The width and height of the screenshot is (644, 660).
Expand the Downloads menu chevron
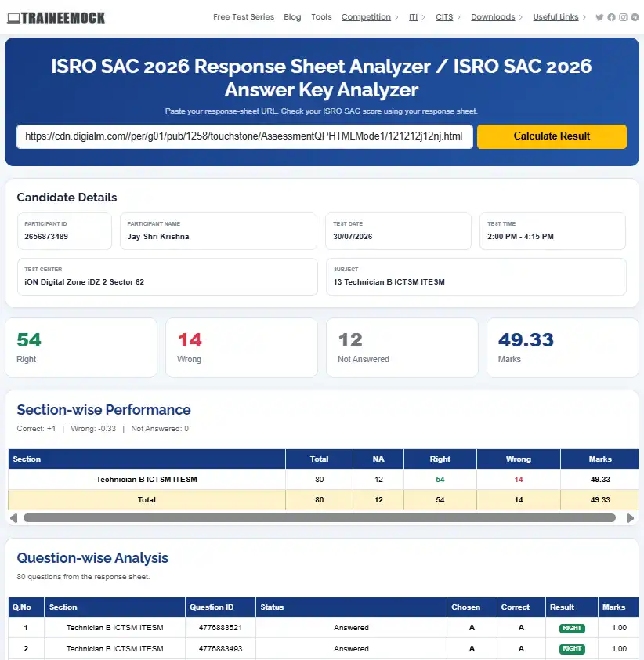pyautogui.click(x=521, y=17)
